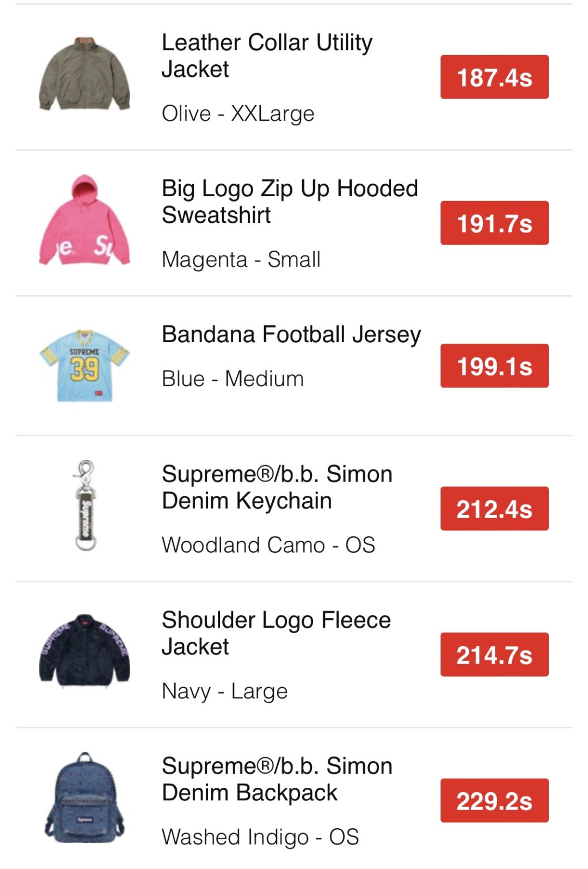Select the 212.4s red time badge
This screenshot has width=588, height=869.
click(494, 508)
